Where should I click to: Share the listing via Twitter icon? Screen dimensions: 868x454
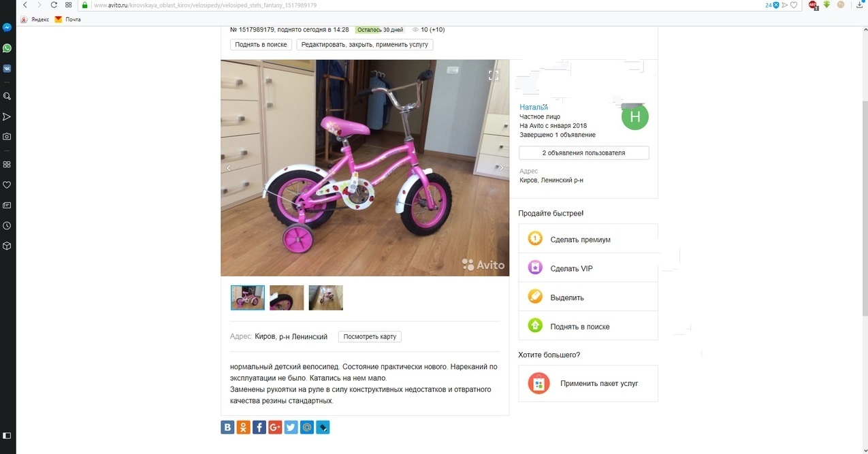click(x=291, y=427)
